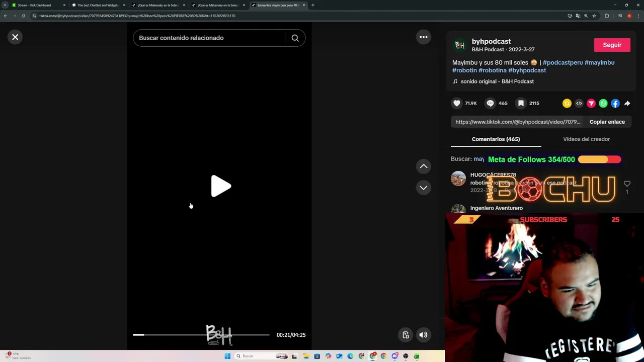Like the HUGOCÁCERES78 comment heart
Screen dimensions: 644x362
(x=627, y=184)
